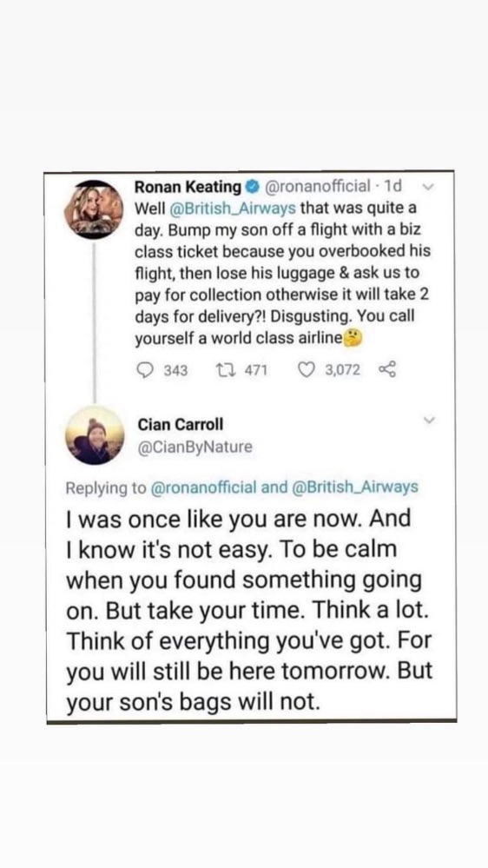The width and height of the screenshot is (488, 868).
Task: Click the reply speech bubble icon
Action: click(x=144, y=370)
